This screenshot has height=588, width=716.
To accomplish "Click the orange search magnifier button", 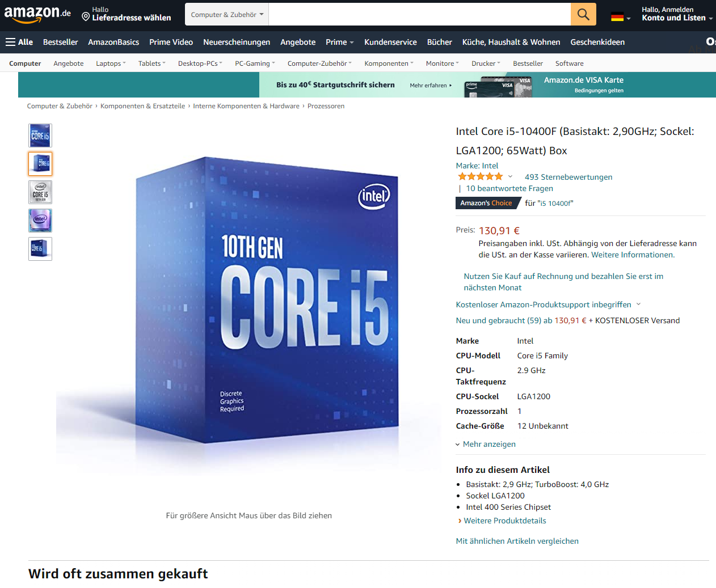I will pos(583,14).
